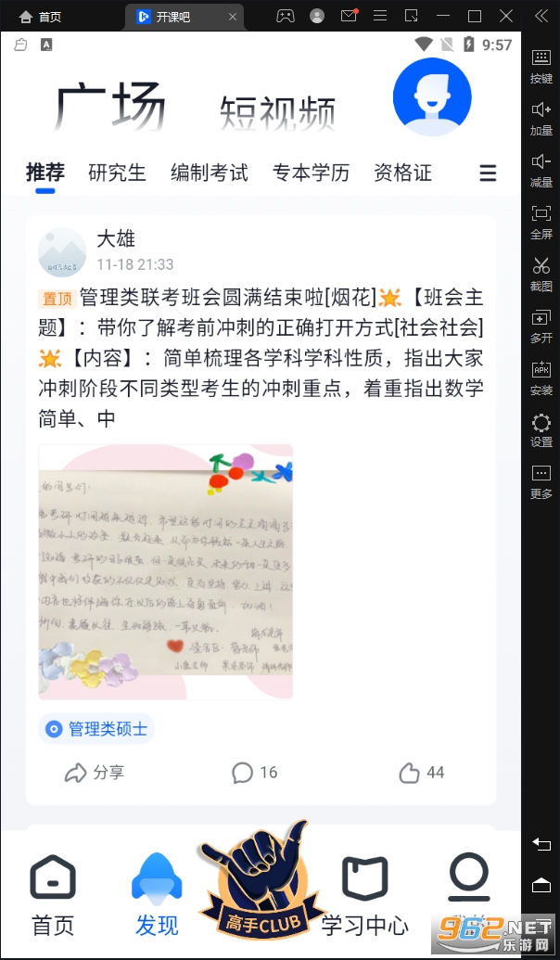This screenshot has width=560, height=960.
Task: Open emulator title bar menu lines icon
Action: coord(380,16)
